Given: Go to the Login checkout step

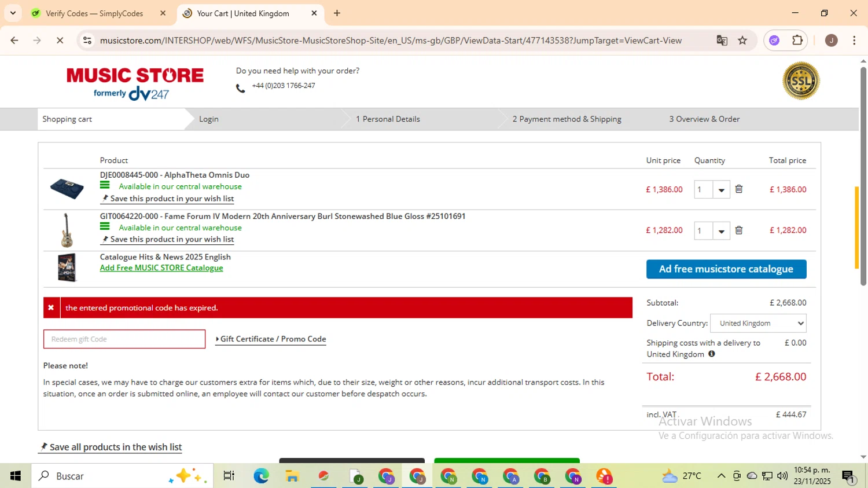Looking at the screenshot, I should (x=209, y=119).
